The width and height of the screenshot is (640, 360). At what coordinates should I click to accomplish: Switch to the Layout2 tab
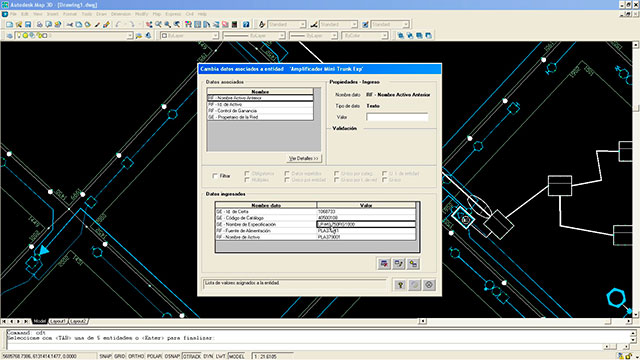point(78,321)
